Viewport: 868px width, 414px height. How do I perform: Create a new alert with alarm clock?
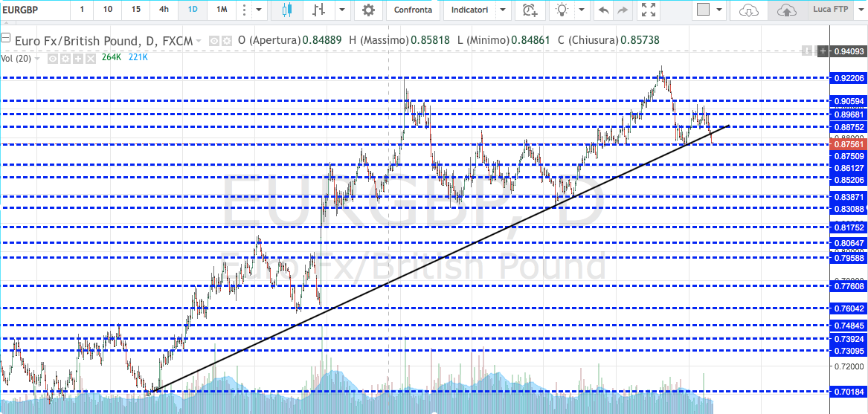pos(530,10)
